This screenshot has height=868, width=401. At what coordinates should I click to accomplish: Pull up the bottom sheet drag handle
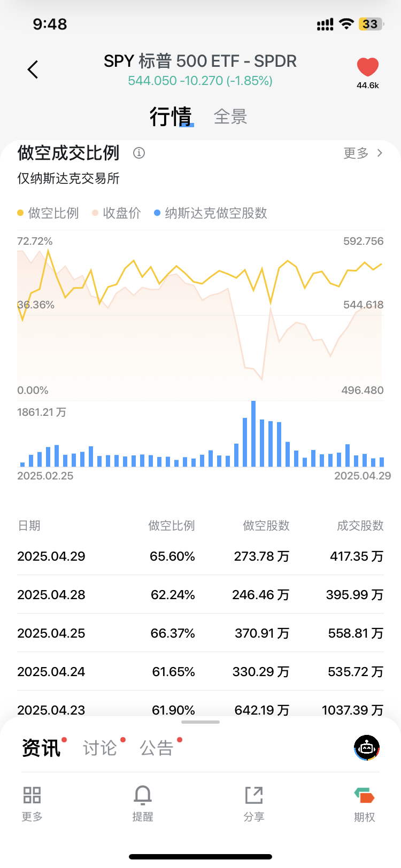pos(200,722)
